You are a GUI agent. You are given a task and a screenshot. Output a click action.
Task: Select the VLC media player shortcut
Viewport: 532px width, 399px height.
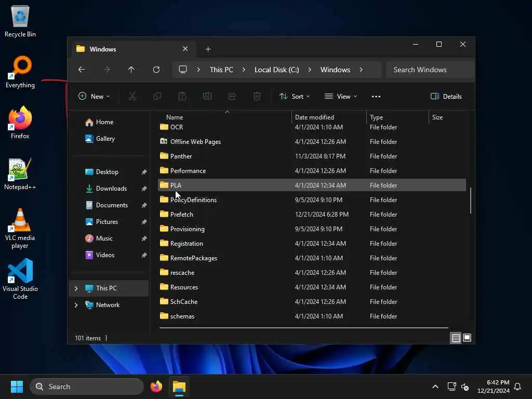pos(20,229)
